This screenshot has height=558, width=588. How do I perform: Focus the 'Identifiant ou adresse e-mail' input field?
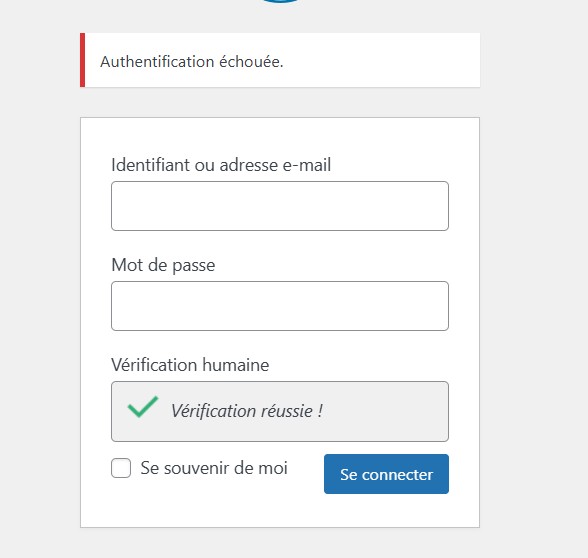point(280,206)
